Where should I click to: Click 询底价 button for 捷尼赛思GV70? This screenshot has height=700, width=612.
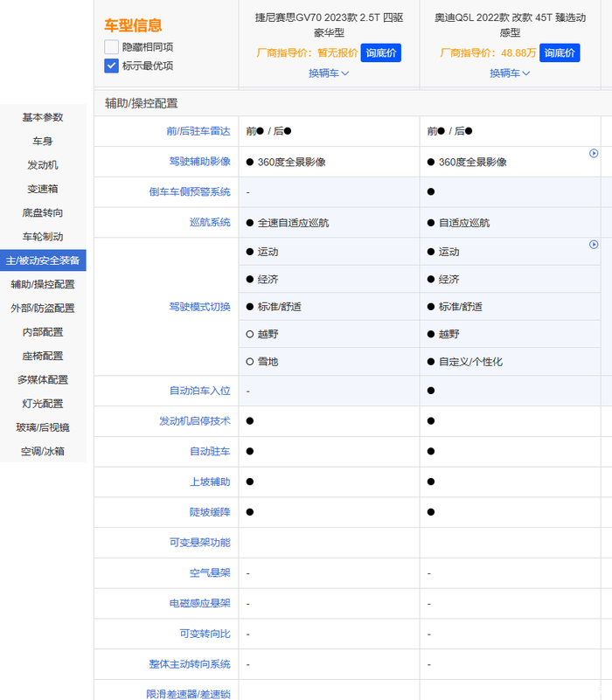tap(381, 53)
